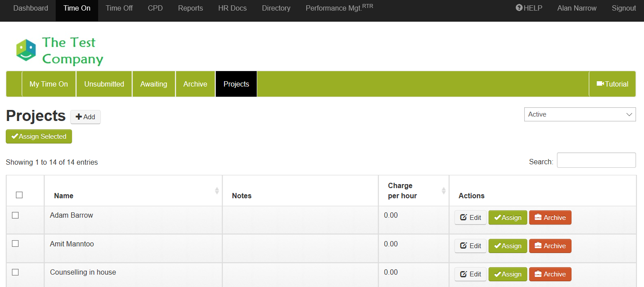Assign the Counselling in house project
644x287 pixels.
pyautogui.click(x=507, y=274)
